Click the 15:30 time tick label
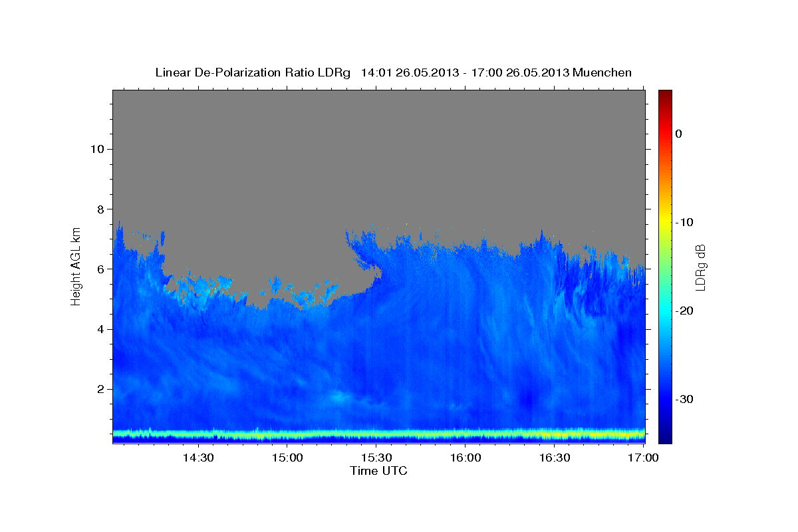Image resolution: width=798 pixels, height=532 pixels. coord(376,458)
